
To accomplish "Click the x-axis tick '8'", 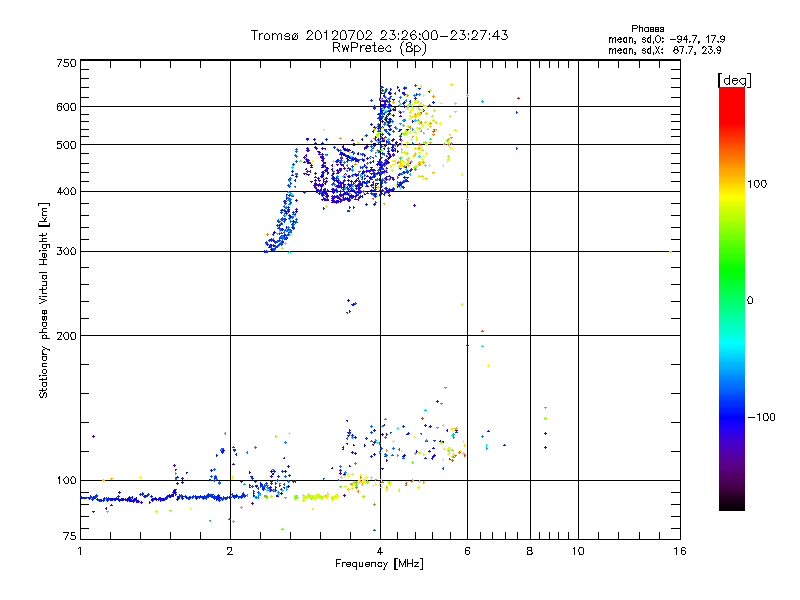I will [x=530, y=551].
